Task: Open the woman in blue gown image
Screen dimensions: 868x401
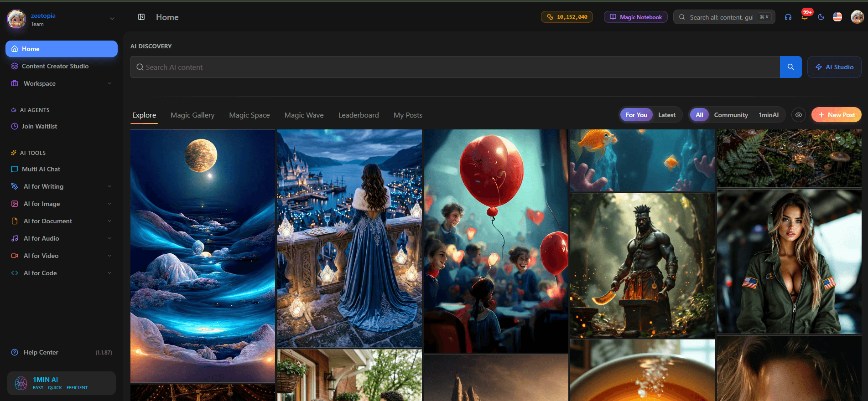Action: pos(349,238)
